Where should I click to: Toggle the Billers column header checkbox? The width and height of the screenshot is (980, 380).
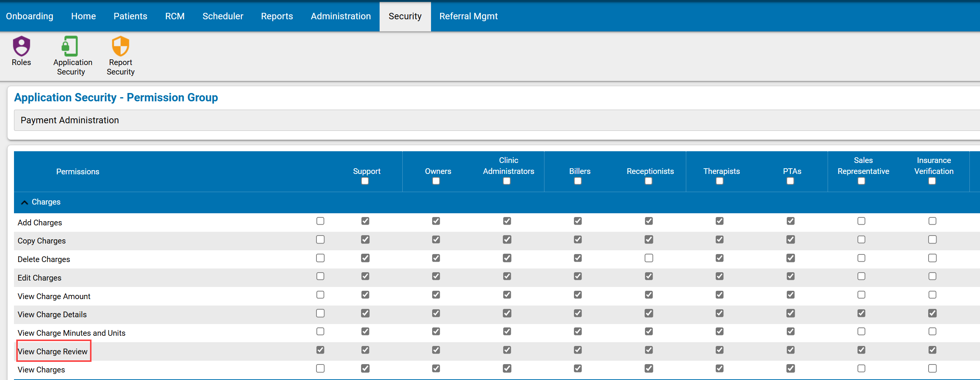point(577,181)
